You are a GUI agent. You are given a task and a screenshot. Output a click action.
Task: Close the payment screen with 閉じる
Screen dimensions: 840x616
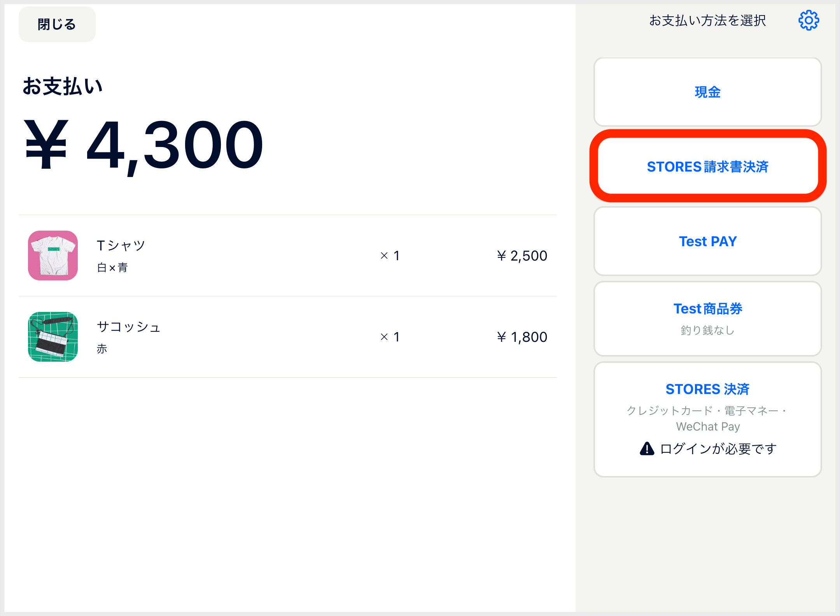pyautogui.click(x=57, y=24)
